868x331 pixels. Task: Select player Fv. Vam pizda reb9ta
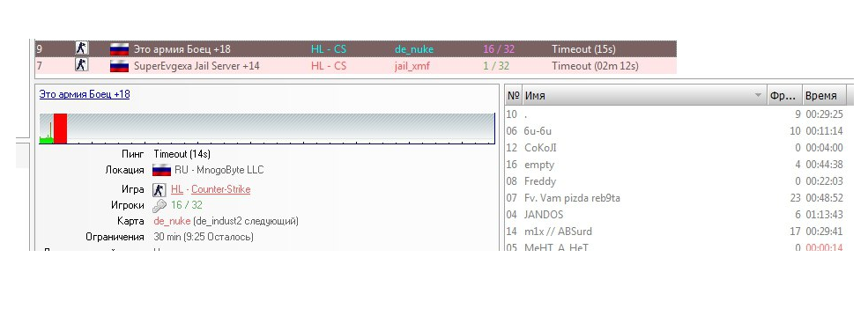click(x=675, y=198)
